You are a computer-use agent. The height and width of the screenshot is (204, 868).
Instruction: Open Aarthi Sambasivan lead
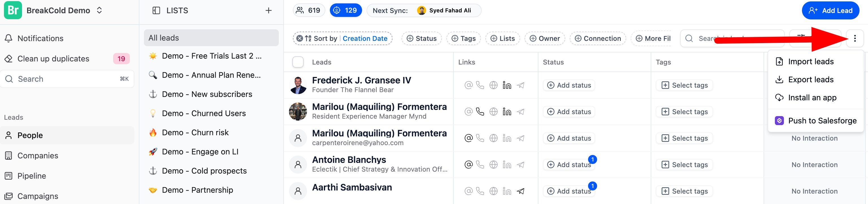tap(352, 187)
